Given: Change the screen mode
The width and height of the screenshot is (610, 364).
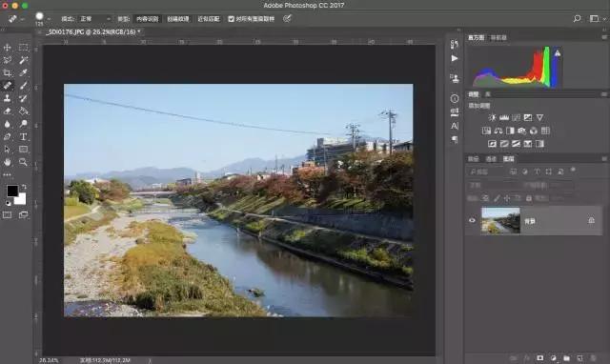Looking at the screenshot, I should 23,215.
